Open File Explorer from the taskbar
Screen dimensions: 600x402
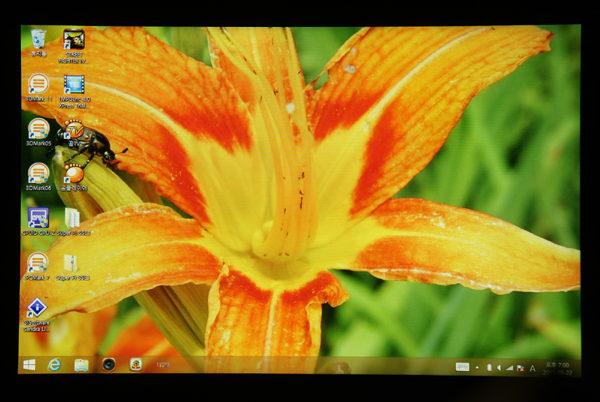(81, 365)
